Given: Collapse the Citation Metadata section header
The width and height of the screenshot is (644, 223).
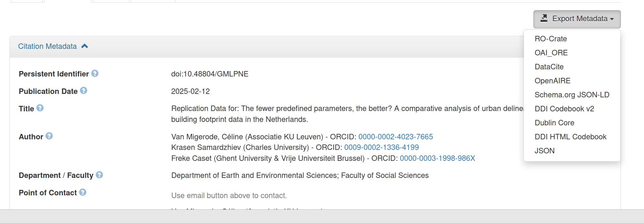Looking at the screenshot, I should (47, 46).
